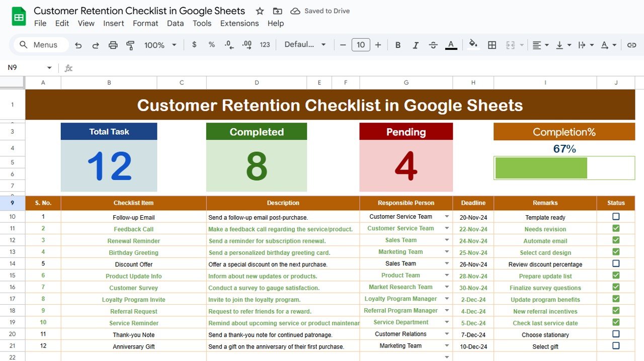The width and height of the screenshot is (644, 361).
Task: Select row 10 header
Action: click(x=13, y=217)
